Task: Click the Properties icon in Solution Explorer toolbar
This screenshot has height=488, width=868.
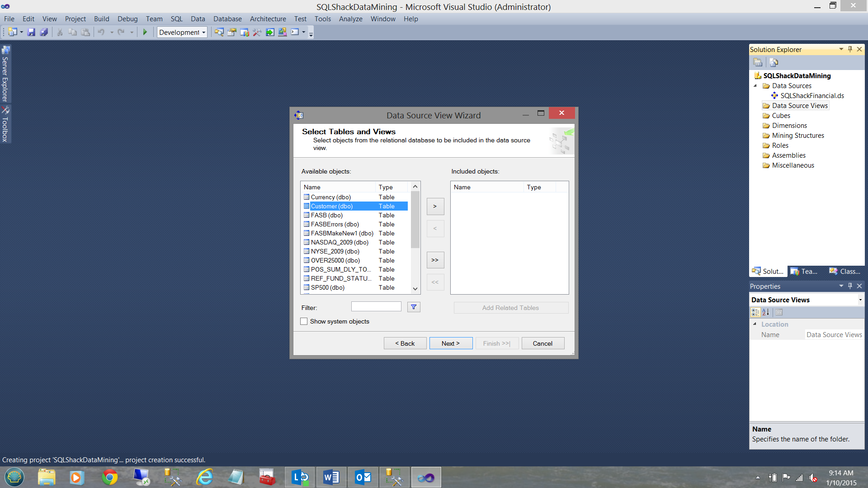Action: click(758, 62)
